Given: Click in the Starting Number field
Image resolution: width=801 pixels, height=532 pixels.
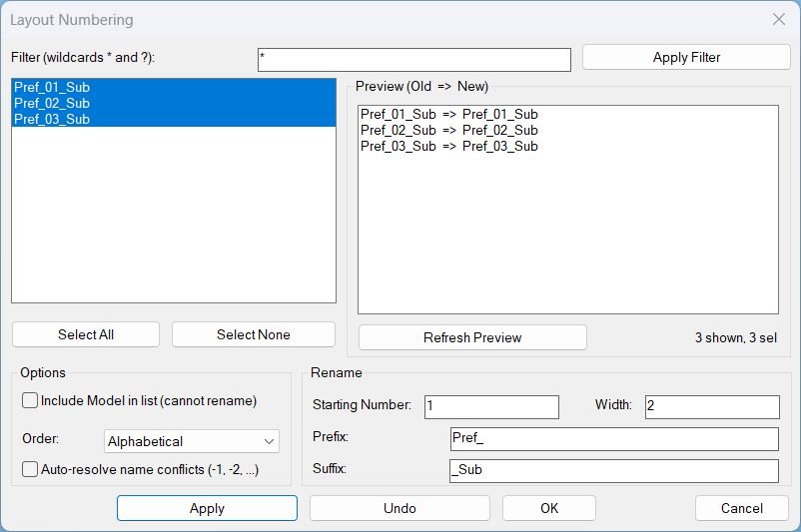Looking at the screenshot, I should tap(491, 407).
